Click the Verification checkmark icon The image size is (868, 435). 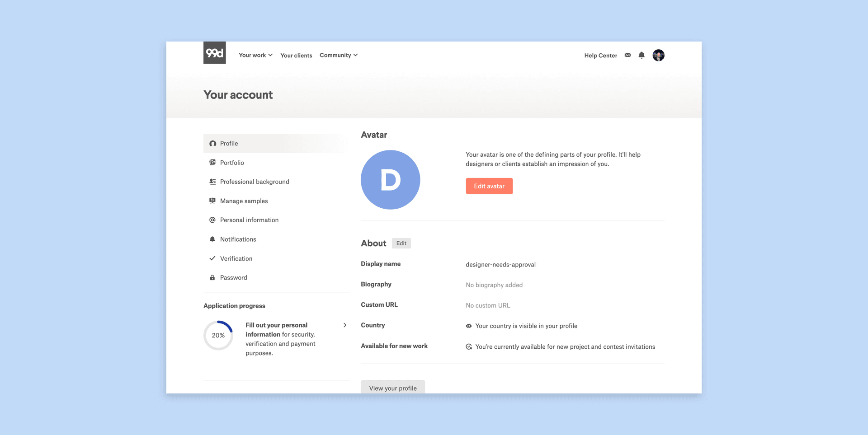point(212,258)
